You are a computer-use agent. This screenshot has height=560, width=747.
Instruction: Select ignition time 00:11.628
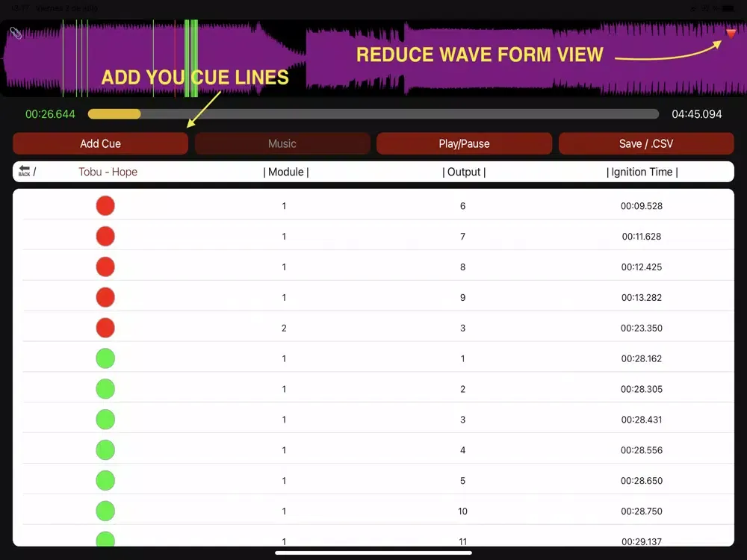pyautogui.click(x=641, y=237)
